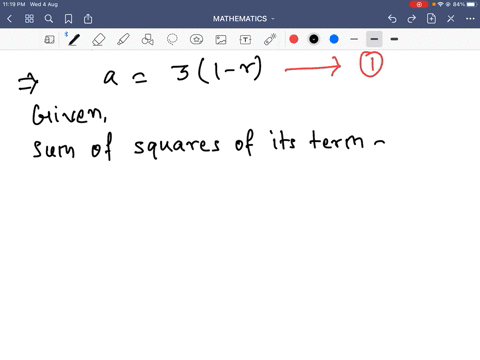Image resolution: width=480 pixels, height=360 pixels.
Task: Select the Eraser tool
Action: (99, 40)
